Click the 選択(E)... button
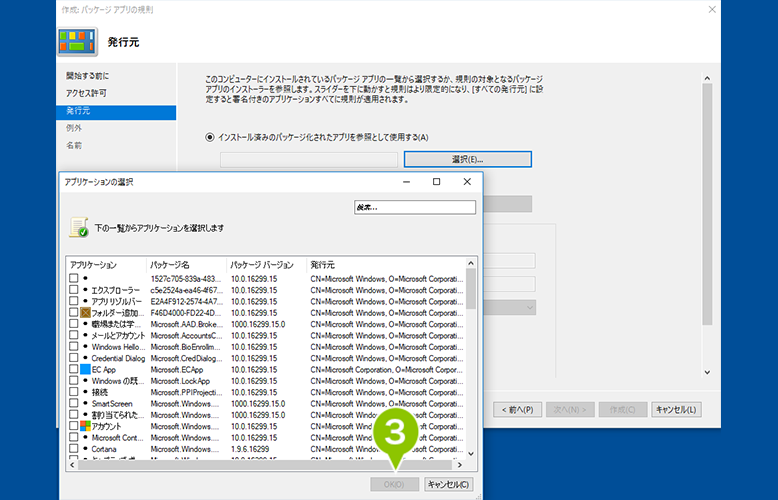This screenshot has height=500, width=778. pyautogui.click(x=467, y=159)
